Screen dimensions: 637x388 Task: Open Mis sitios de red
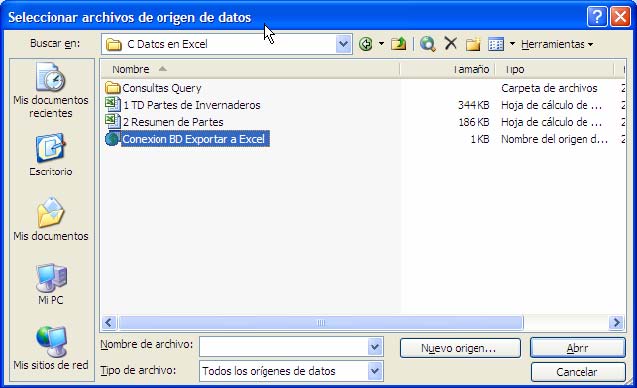click(51, 348)
